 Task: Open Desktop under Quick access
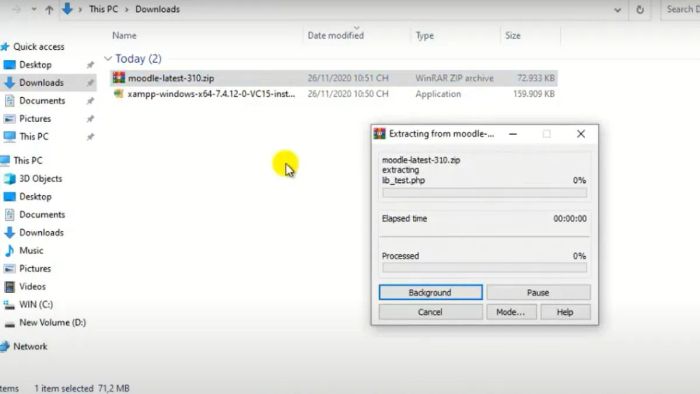35,65
